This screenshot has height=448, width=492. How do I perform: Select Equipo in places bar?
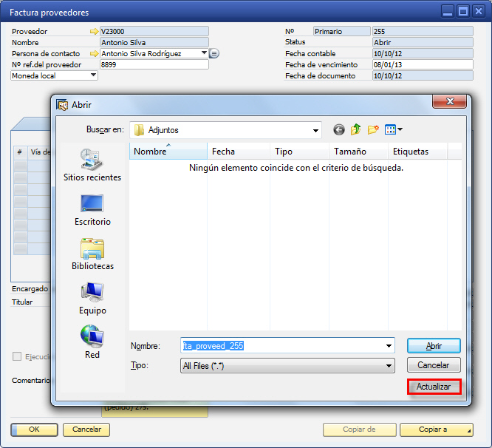pyautogui.click(x=92, y=298)
